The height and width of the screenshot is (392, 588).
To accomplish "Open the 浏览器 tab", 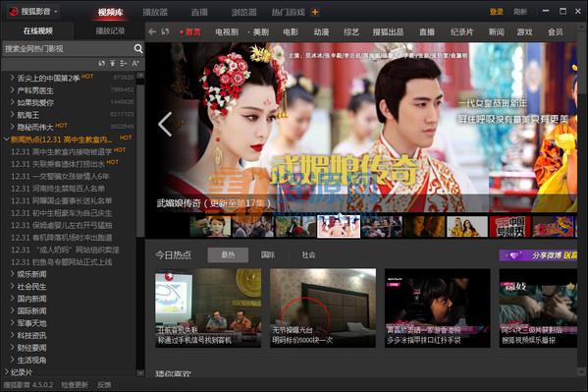I will [243, 12].
